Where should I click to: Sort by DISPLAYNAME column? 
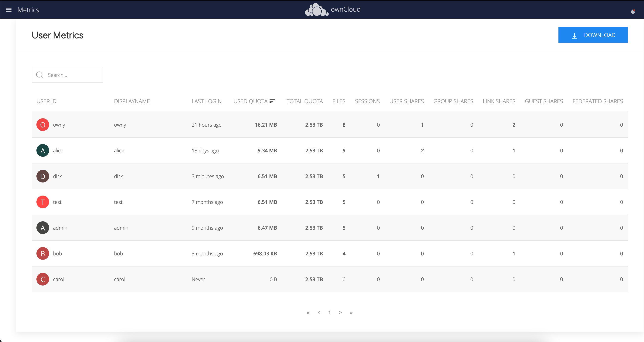click(x=132, y=101)
